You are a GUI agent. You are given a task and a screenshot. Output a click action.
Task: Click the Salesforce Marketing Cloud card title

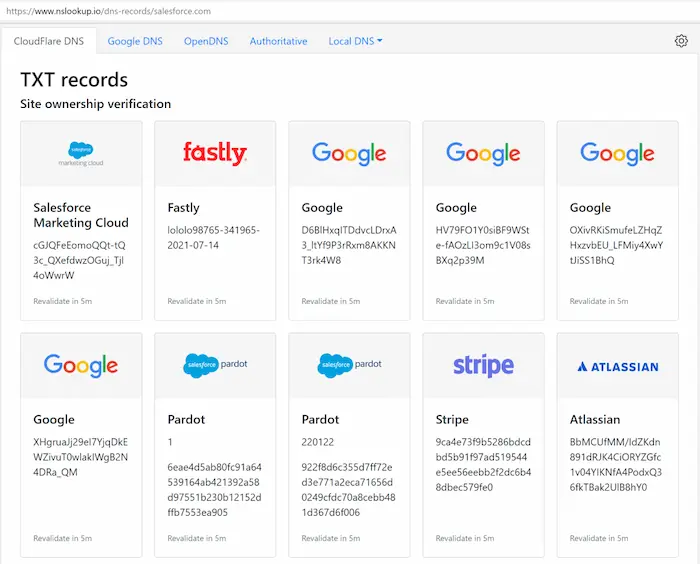point(81,215)
